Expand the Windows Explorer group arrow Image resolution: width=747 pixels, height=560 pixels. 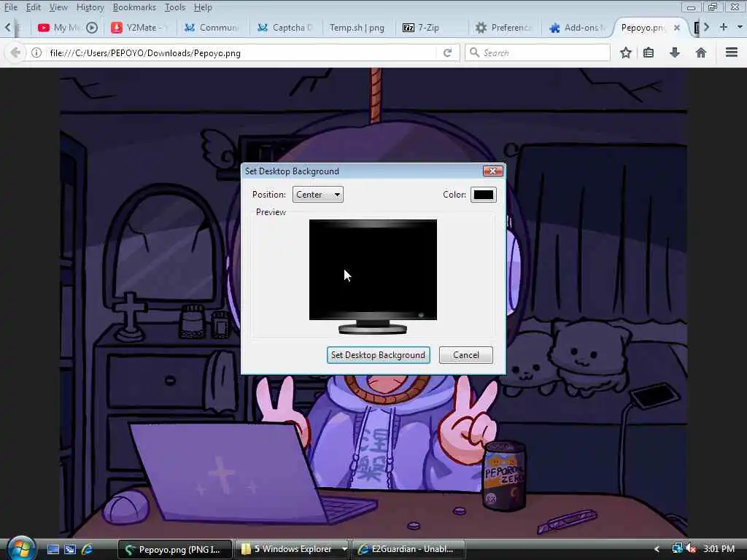click(x=344, y=549)
